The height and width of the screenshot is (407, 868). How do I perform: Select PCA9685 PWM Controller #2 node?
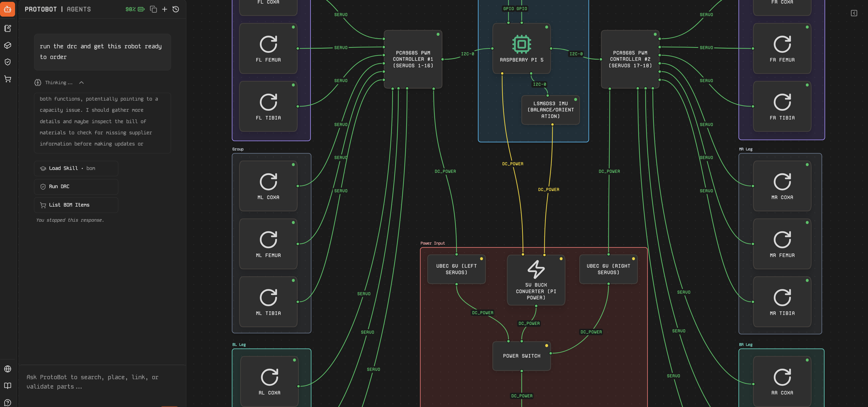point(630,59)
